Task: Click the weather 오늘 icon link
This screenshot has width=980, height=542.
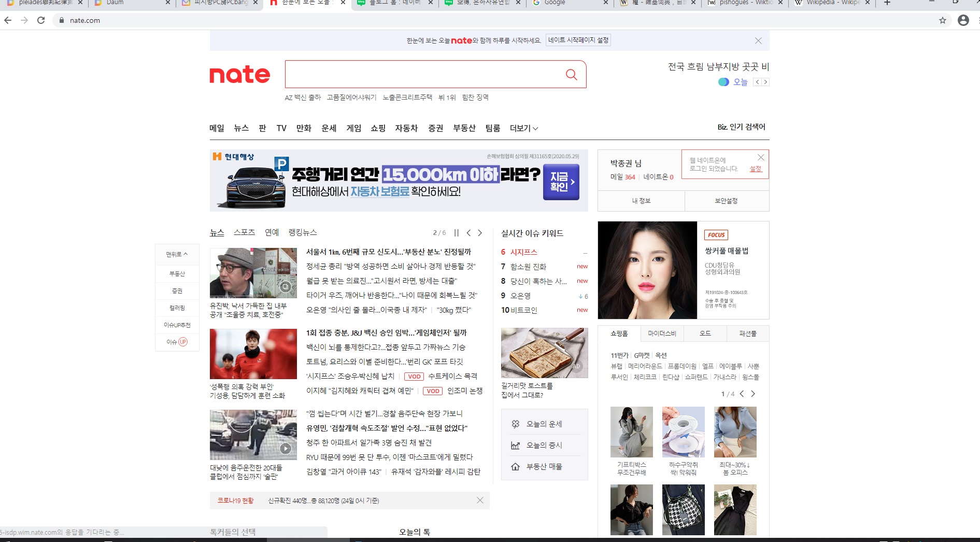Action: (733, 82)
